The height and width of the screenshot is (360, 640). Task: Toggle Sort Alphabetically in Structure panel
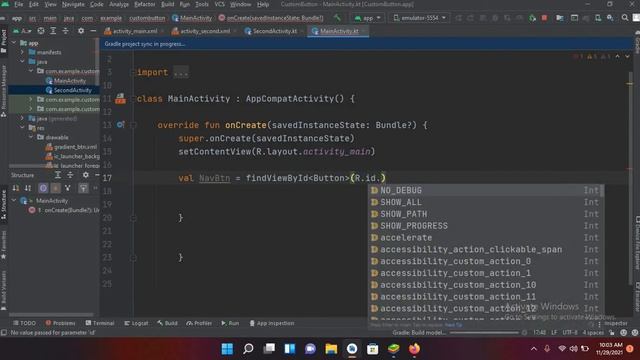pyautogui.click(x=28, y=188)
